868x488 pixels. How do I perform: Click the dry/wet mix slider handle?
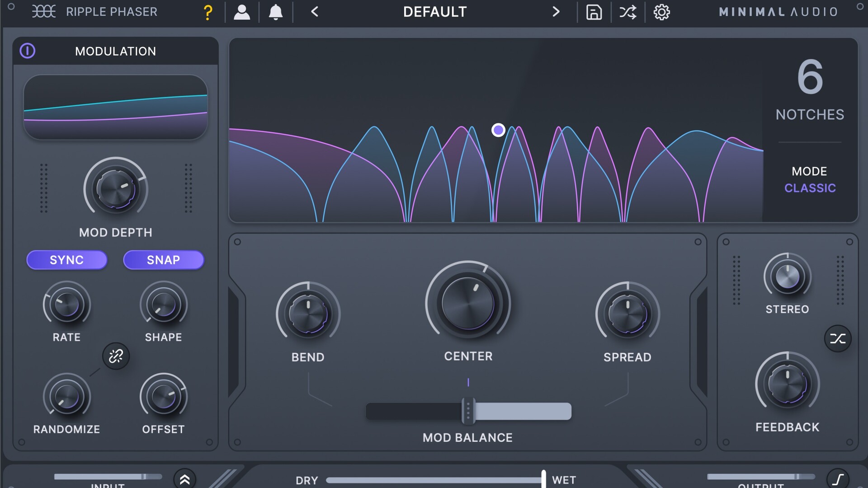click(x=543, y=479)
